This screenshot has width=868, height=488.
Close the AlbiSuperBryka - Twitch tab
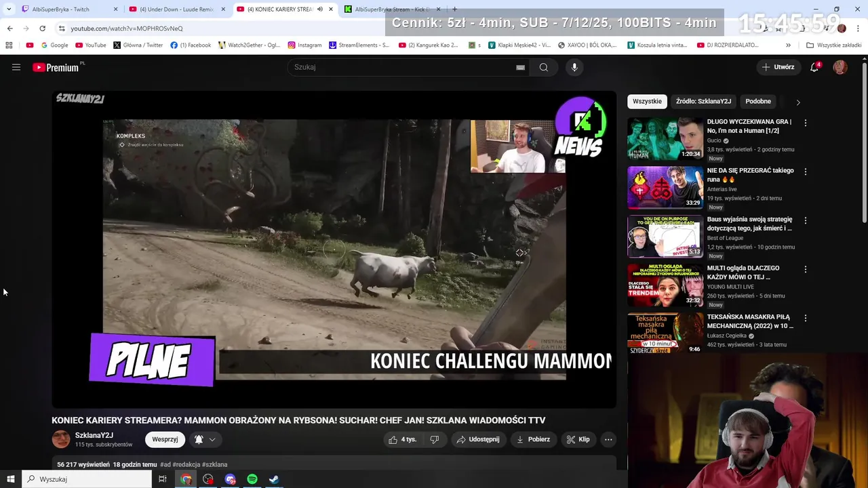(x=116, y=9)
